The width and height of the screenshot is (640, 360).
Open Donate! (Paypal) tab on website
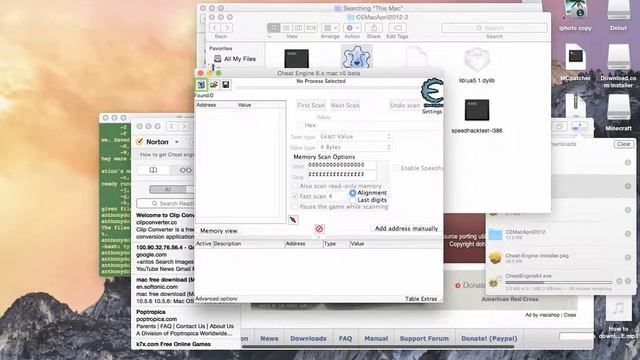[x=489, y=338]
